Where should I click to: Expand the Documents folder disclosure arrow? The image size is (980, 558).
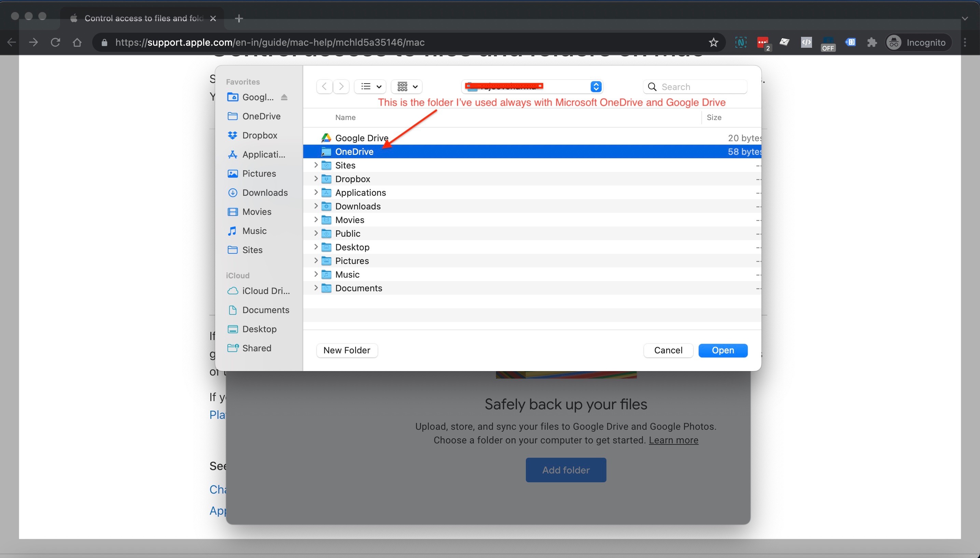pos(316,288)
